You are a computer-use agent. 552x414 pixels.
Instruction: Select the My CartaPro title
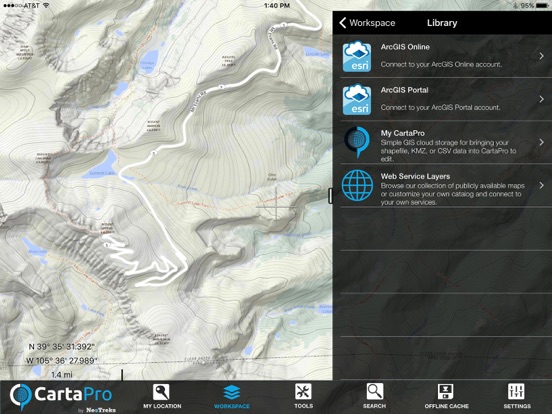402,133
